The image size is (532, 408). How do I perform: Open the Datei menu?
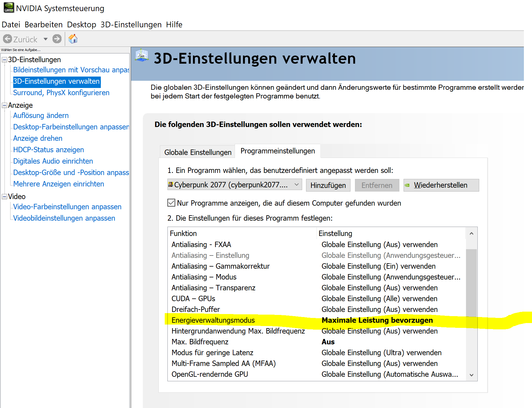(x=11, y=25)
